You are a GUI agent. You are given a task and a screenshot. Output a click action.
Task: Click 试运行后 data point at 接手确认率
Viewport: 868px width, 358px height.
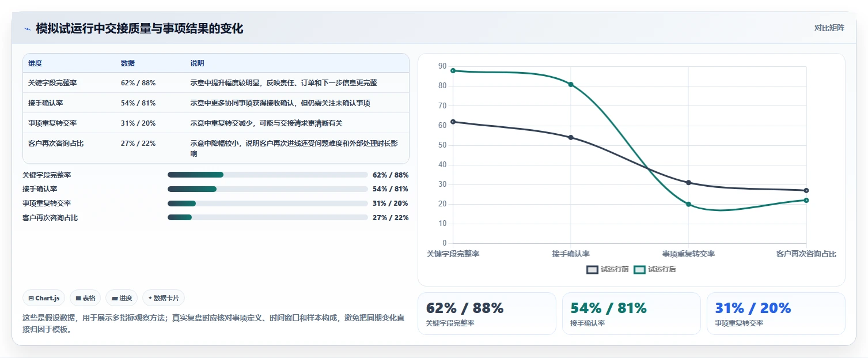(571, 84)
